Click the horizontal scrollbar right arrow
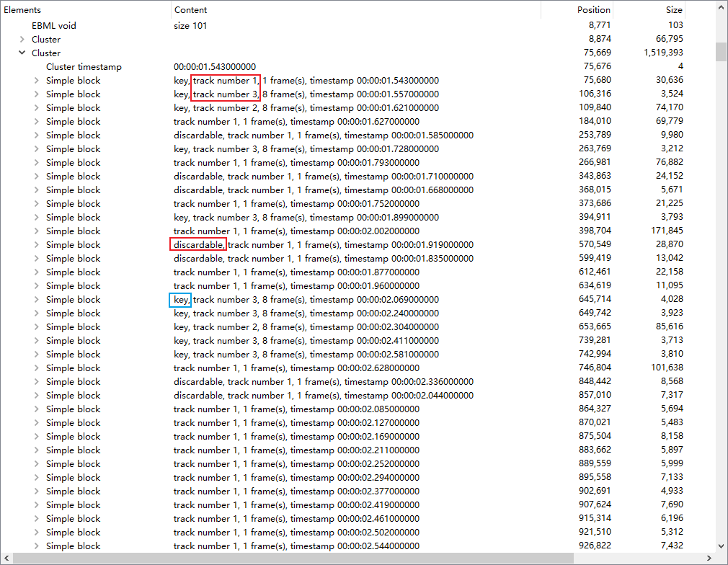728x565 pixels. [709, 559]
